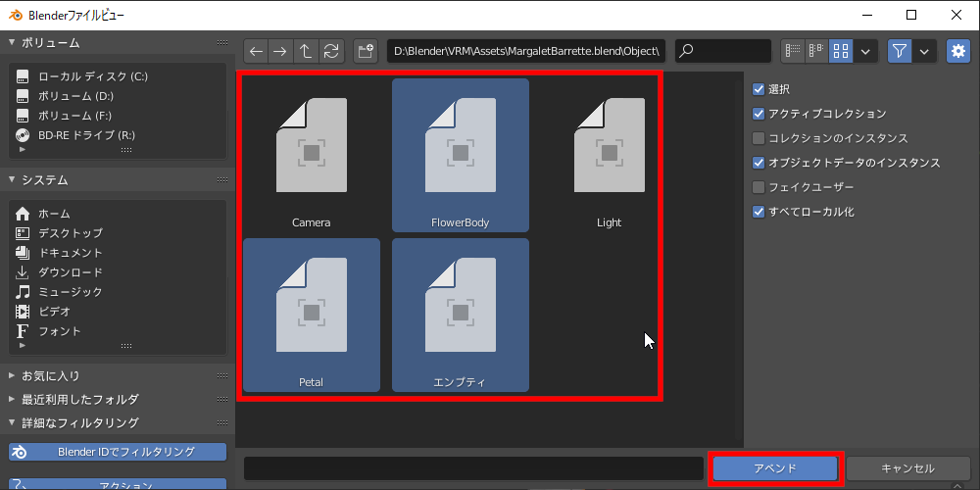Refresh the file list

pos(331,51)
